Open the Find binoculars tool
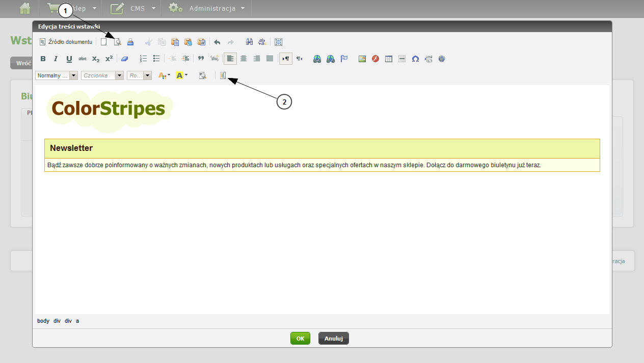This screenshot has width=644, height=363. (x=250, y=42)
